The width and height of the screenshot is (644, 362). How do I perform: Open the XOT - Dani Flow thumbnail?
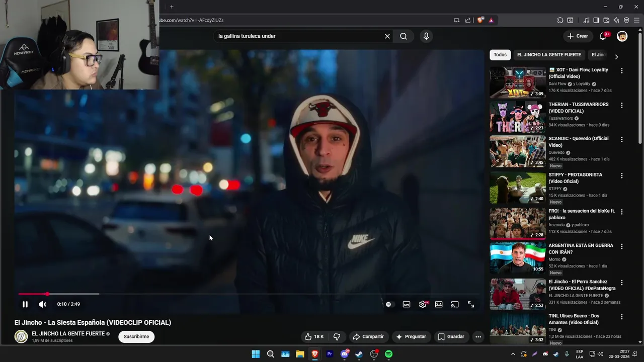[518, 82]
